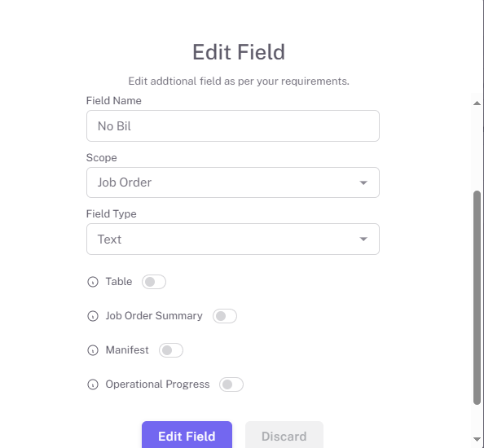Click the info icon beside Operational Progress
The image size is (484, 448).
pyautogui.click(x=93, y=384)
